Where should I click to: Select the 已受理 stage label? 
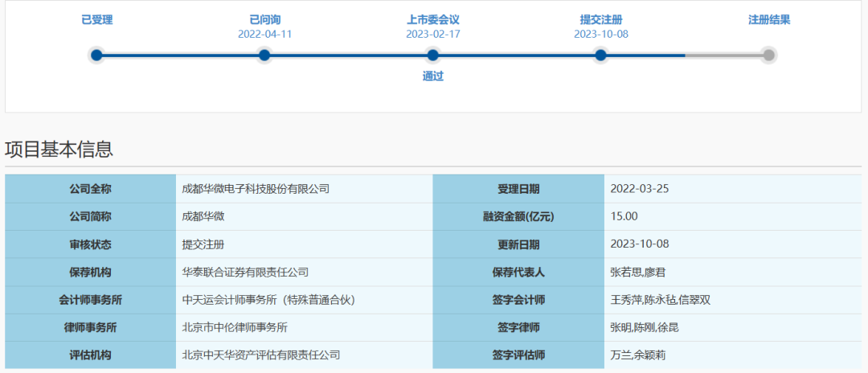97,20
